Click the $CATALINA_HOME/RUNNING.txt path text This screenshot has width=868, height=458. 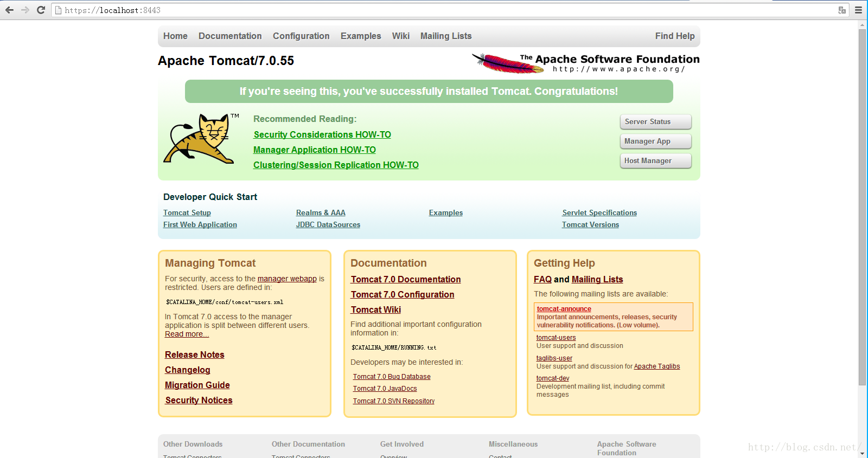pyautogui.click(x=394, y=347)
